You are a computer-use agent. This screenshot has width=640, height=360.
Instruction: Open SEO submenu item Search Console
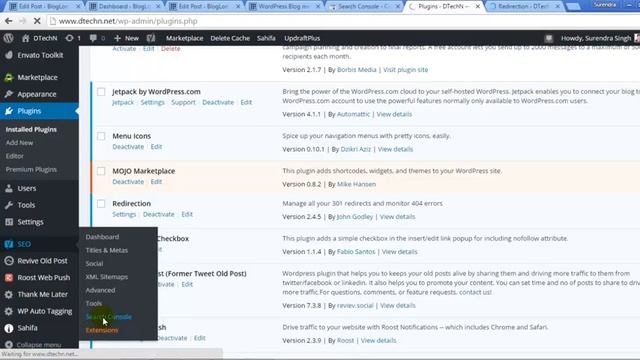109,317
